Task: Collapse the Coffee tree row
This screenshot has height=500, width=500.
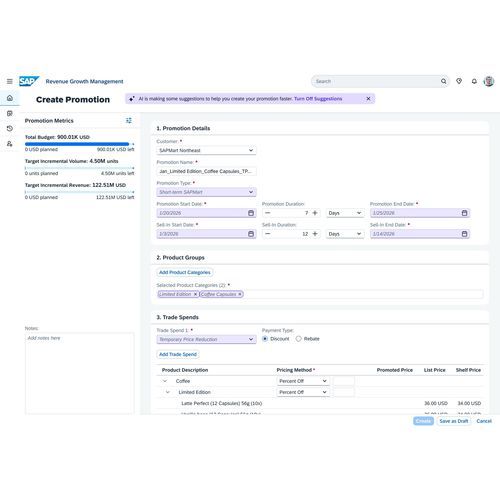Action: coord(165,381)
